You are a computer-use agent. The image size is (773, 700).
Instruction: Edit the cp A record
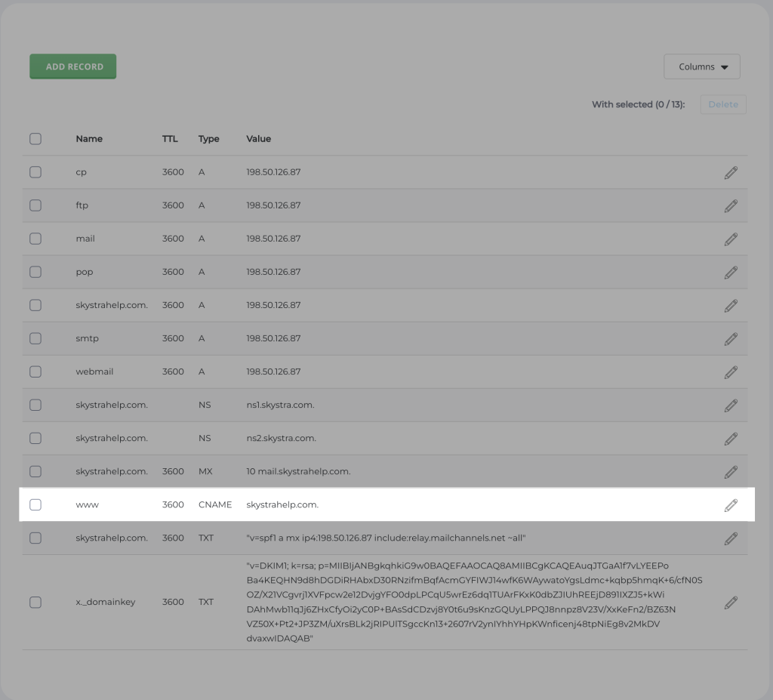pos(730,172)
